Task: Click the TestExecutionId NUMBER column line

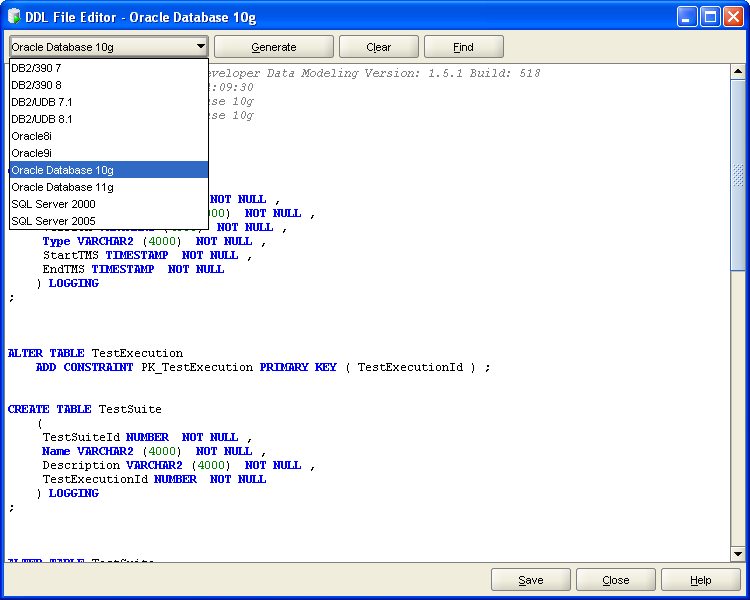Action: point(154,479)
